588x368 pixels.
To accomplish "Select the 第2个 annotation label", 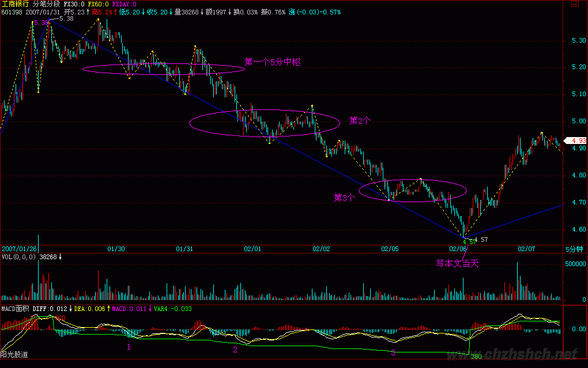I will coord(360,121).
